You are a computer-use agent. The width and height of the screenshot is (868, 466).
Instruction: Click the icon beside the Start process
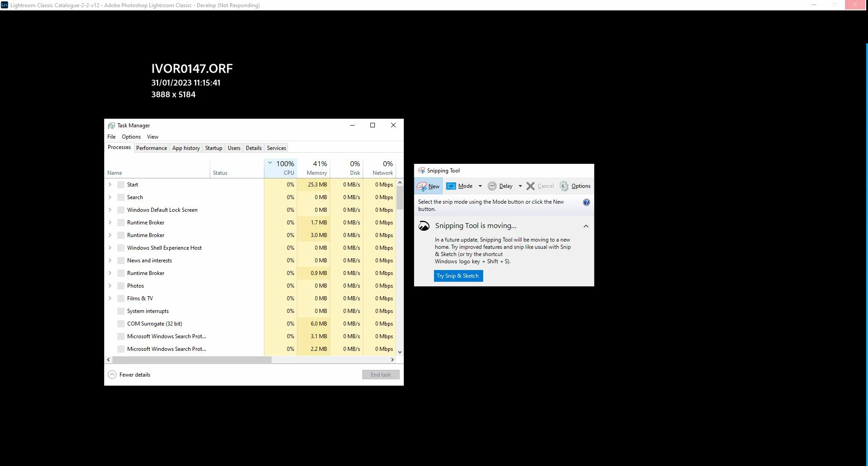click(x=121, y=185)
